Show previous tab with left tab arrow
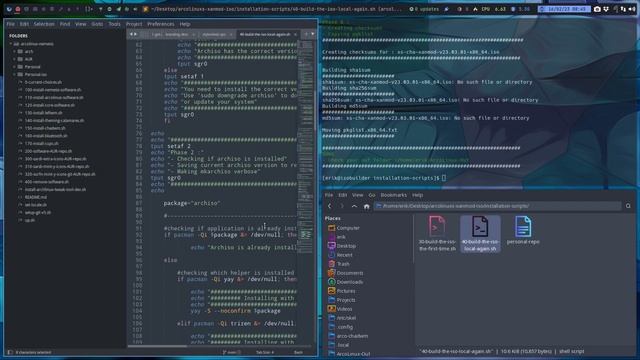 [x=131, y=34]
